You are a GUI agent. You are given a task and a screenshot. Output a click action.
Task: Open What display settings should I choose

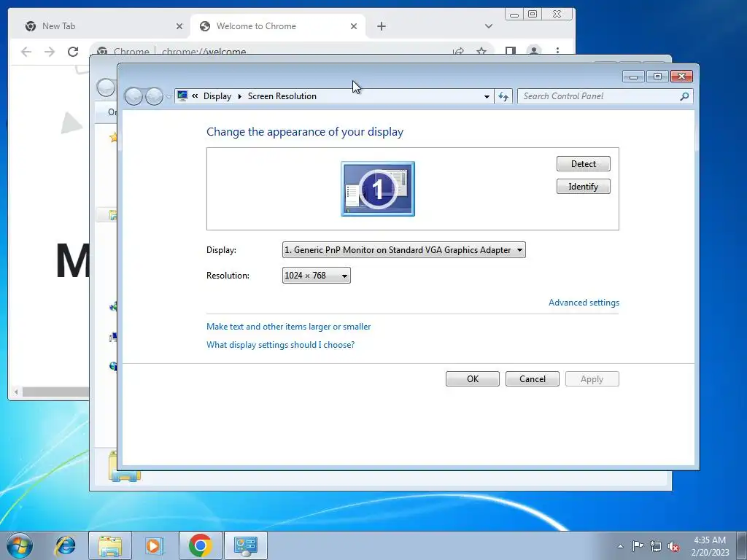pos(280,345)
